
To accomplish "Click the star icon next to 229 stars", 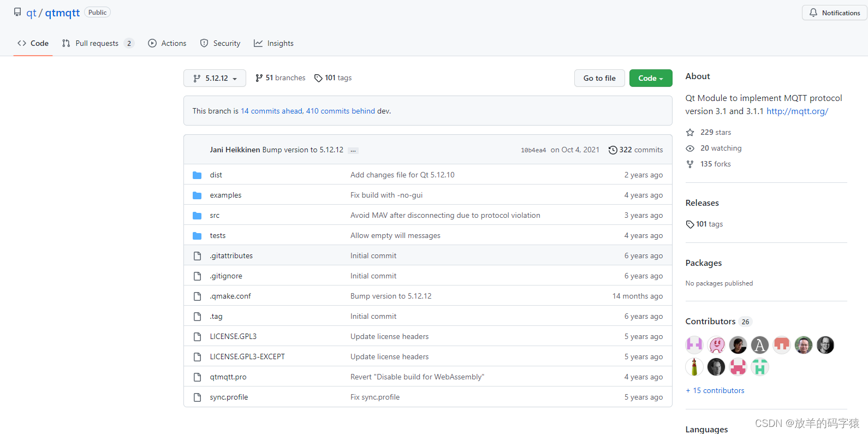I will pyautogui.click(x=690, y=133).
